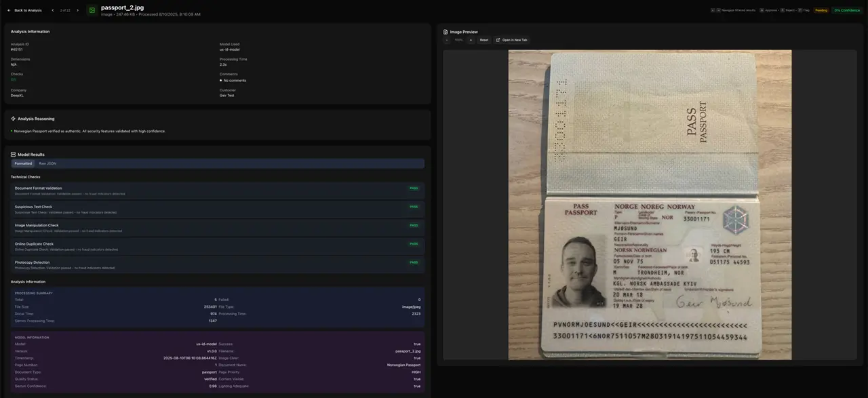Viewport: 868px width, 398px height.
Task: Click the green image file icon beside passport_2.jpg
Action: coord(92,10)
